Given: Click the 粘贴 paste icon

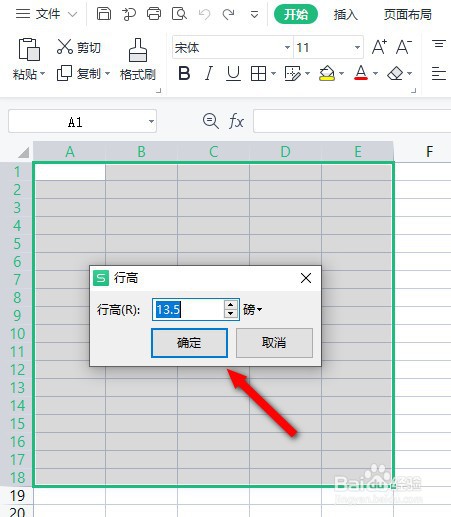Looking at the screenshot, I should (x=29, y=49).
